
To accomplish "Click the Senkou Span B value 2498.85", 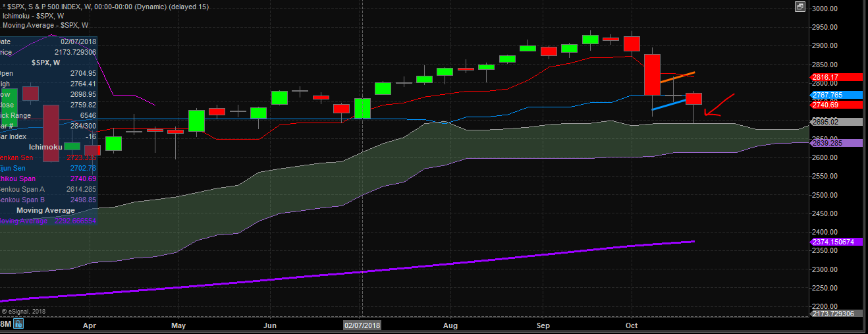I will (x=82, y=200).
